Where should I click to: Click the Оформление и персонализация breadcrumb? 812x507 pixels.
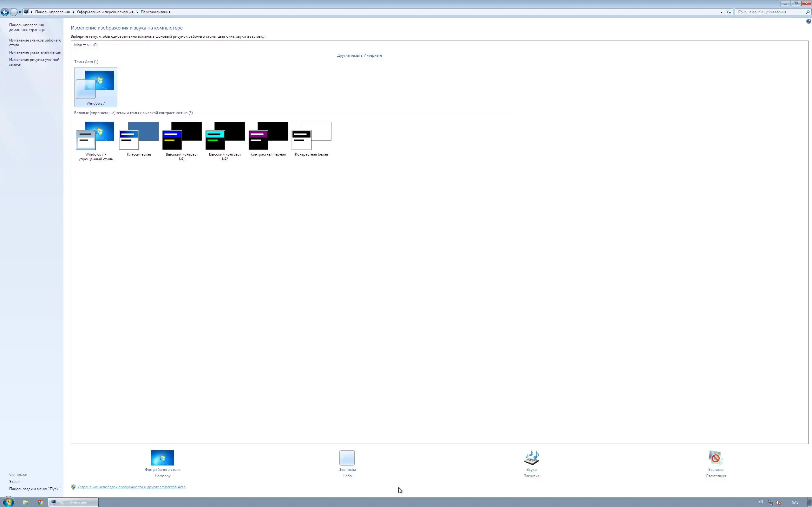point(105,12)
